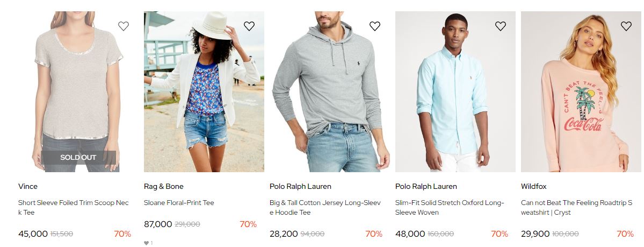This screenshot has height=247, width=644.
Task: Wishlist heart on light blue Oxford shirt
Action: coord(500,26)
